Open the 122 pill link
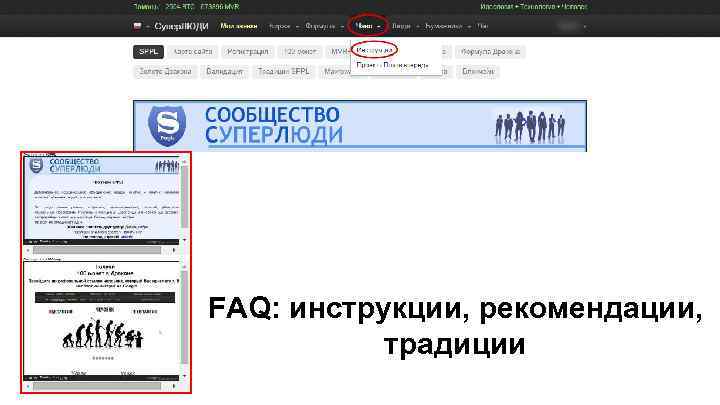 pos(299,52)
